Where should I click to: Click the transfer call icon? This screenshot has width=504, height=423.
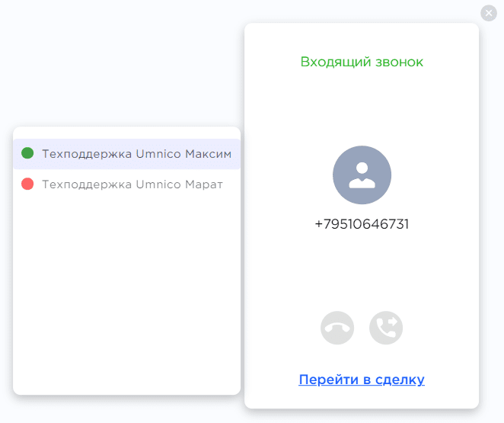pos(386,328)
